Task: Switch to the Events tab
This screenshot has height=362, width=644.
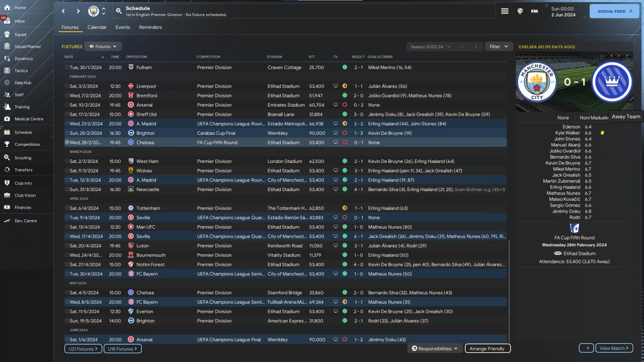Action: point(123,27)
